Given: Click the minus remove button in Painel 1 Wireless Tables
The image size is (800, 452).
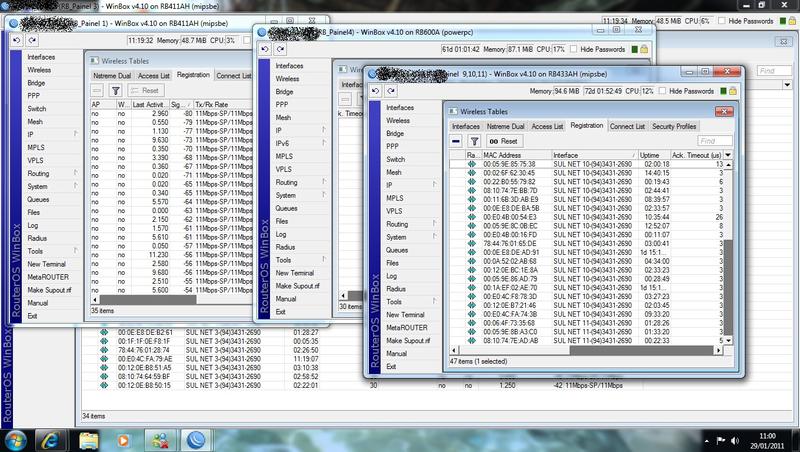Looking at the screenshot, I should (x=97, y=90).
